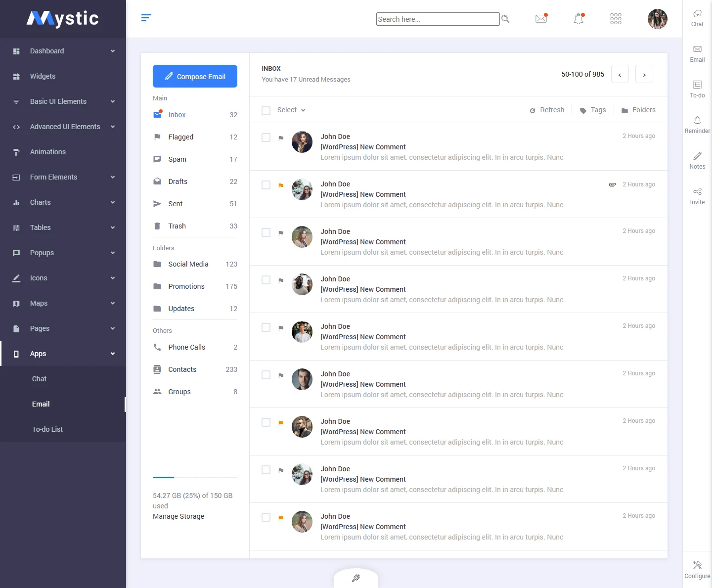The height and width of the screenshot is (588, 712).
Task: Tick the Select all checkbox above the list
Action: [266, 110]
